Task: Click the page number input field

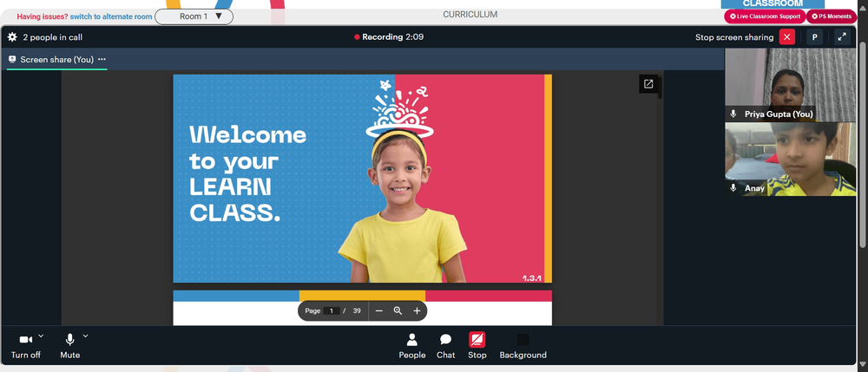Action: (331, 310)
